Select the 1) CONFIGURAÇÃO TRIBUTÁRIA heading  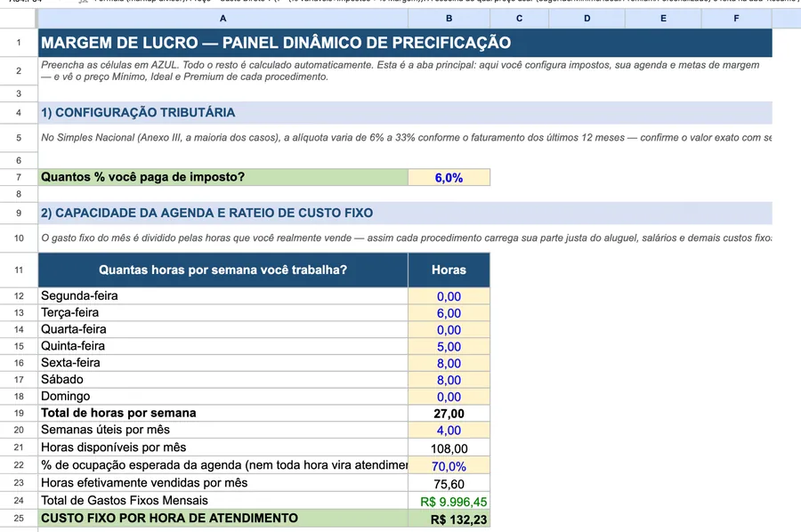point(405,112)
